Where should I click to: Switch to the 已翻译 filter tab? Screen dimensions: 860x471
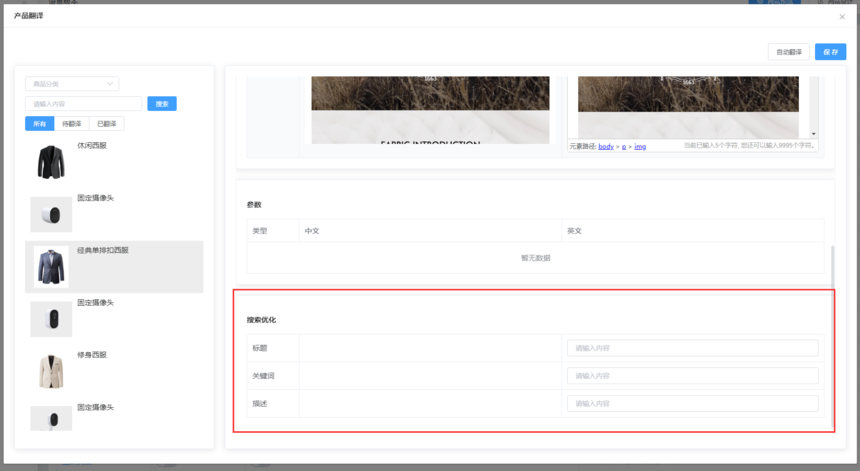click(x=106, y=124)
